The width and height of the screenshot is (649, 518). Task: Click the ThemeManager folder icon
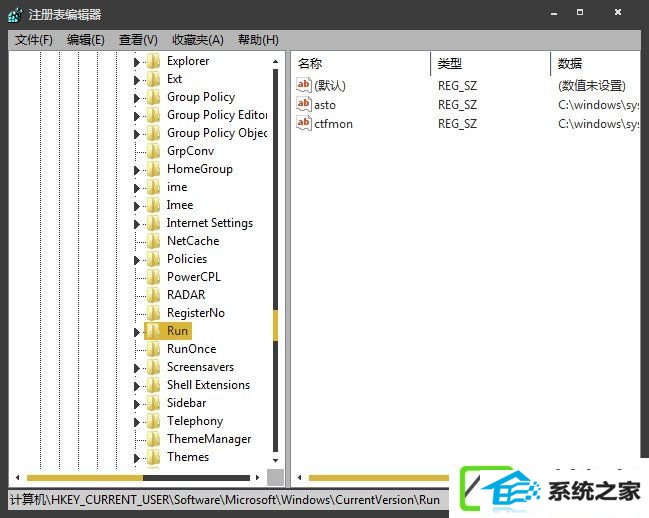[154, 439]
